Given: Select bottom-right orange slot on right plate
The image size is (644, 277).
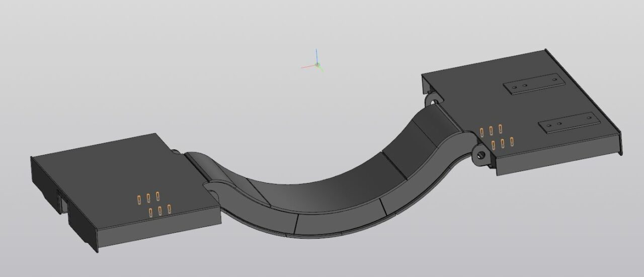Looking at the screenshot, I should coord(512,142).
